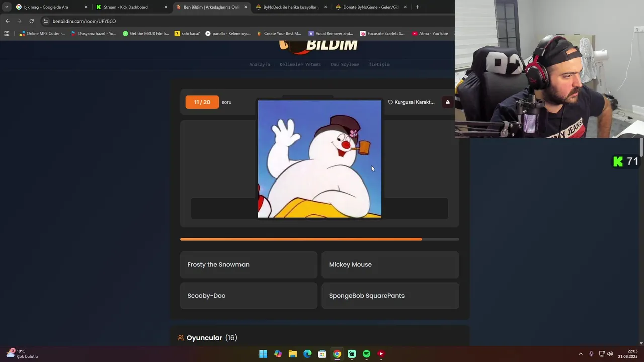
Task: Click the 11 / 20 question counter badge
Action: point(202,102)
